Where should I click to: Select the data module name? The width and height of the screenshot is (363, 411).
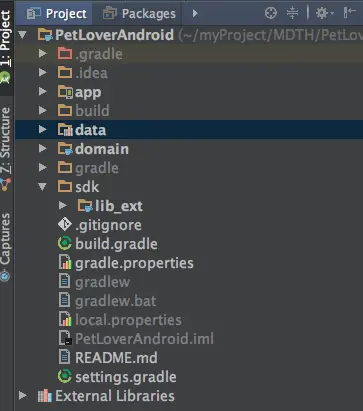pos(90,130)
